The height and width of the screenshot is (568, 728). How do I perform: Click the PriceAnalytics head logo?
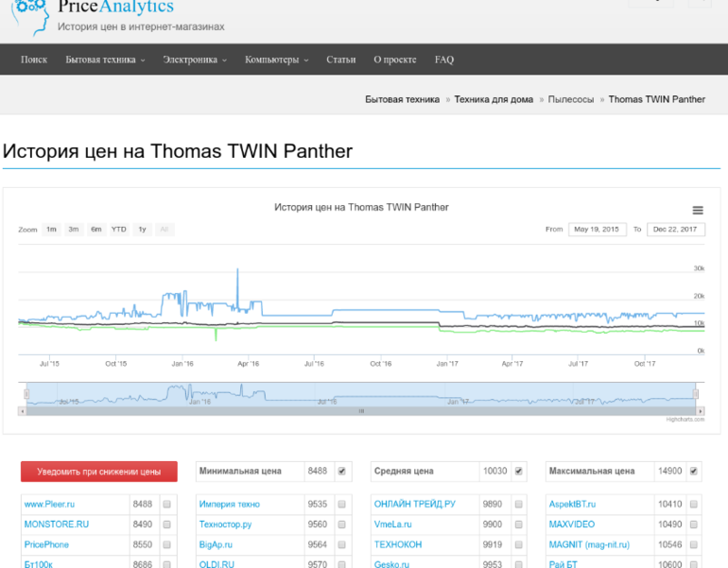click(30, 16)
